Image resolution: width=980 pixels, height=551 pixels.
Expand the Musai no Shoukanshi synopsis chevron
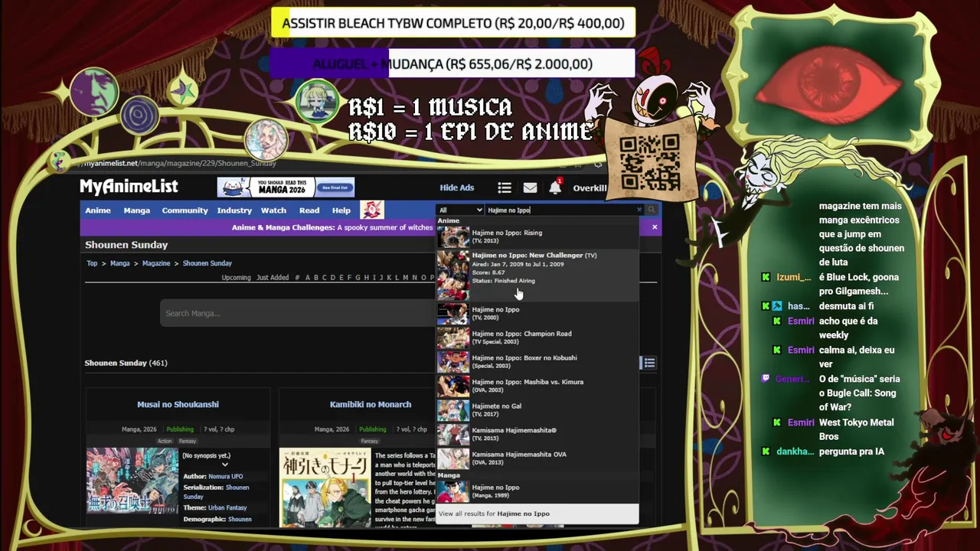pos(224,465)
